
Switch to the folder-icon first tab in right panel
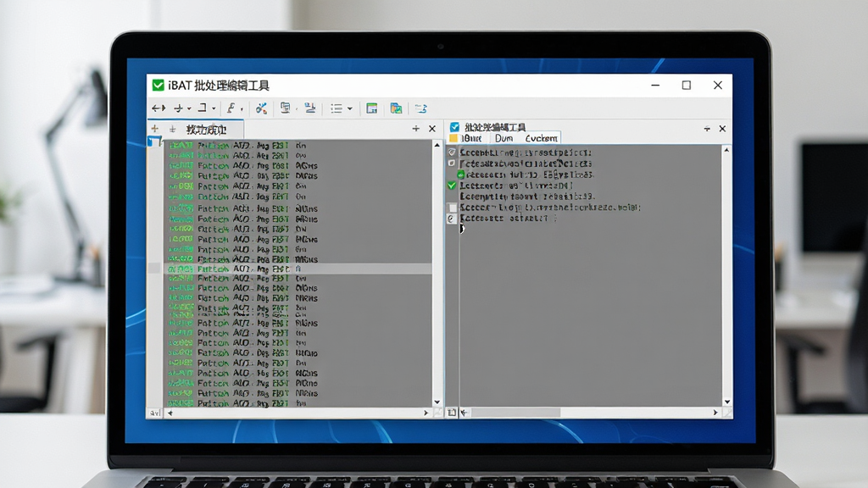(x=468, y=138)
